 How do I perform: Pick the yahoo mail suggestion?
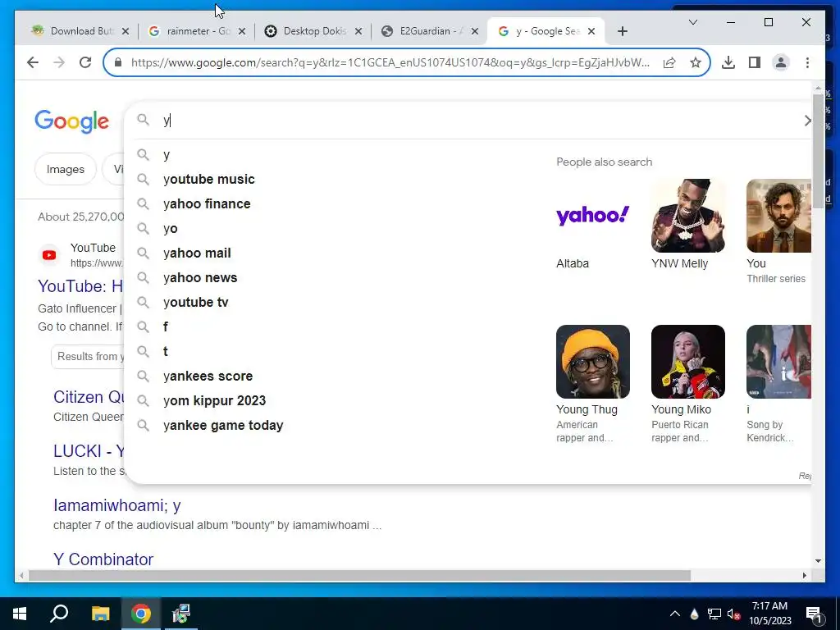point(197,253)
